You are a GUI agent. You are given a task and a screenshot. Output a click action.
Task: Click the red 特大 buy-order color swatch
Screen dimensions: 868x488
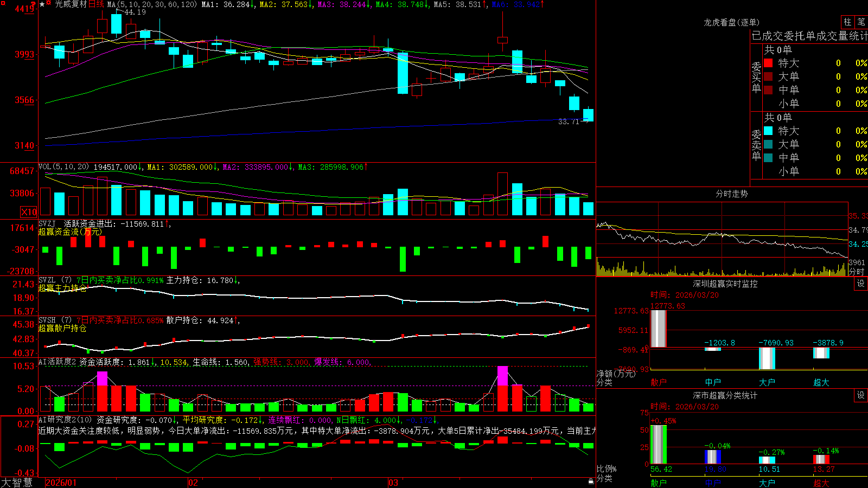[768, 63]
